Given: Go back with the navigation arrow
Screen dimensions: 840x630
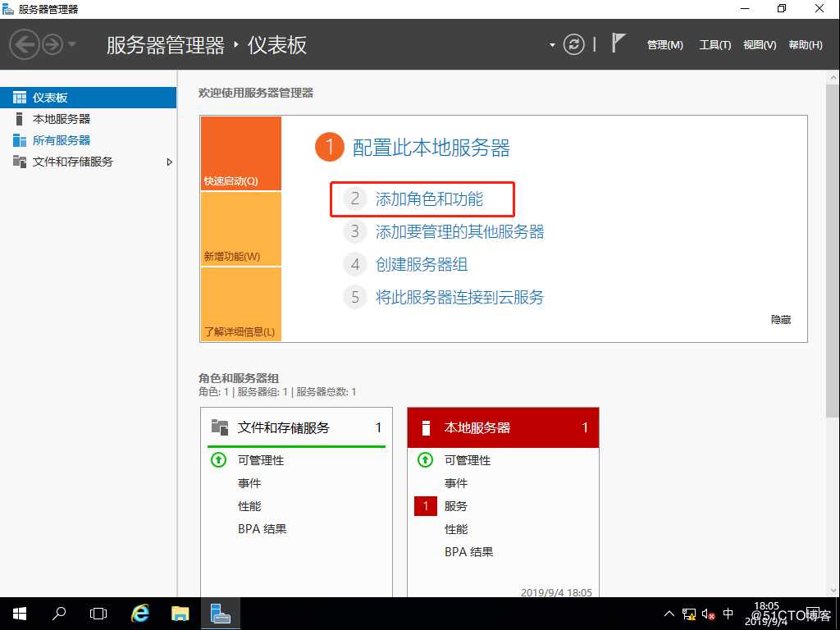Looking at the screenshot, I should (25, 44).
